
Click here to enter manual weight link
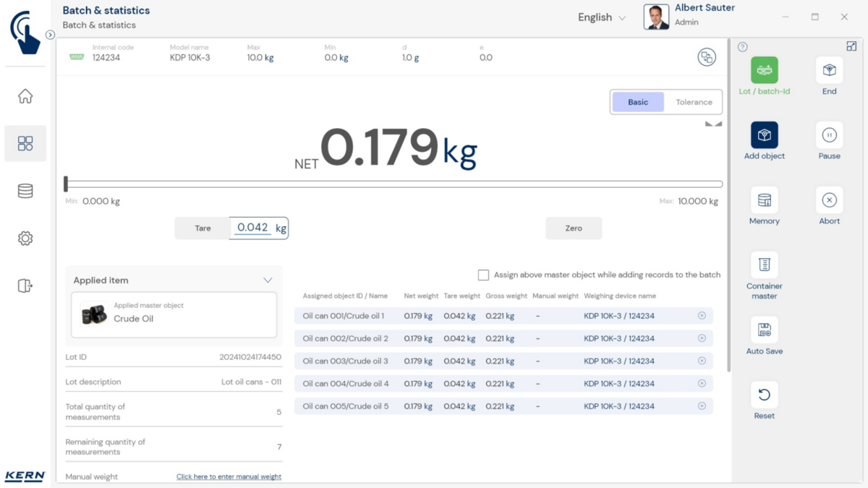pos(229,477)
